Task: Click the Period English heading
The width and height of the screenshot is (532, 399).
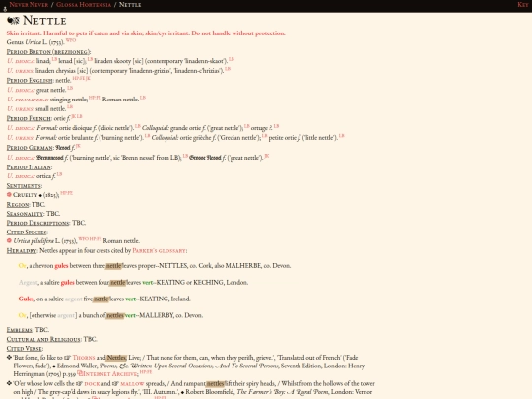Action: 30,81
